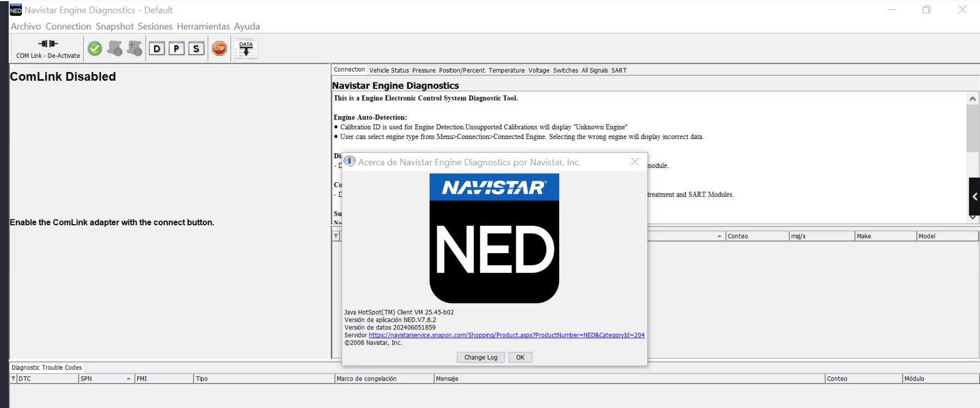980x408 pixels.
Task: Open the Snapshot menu
Action: (114, 26)
